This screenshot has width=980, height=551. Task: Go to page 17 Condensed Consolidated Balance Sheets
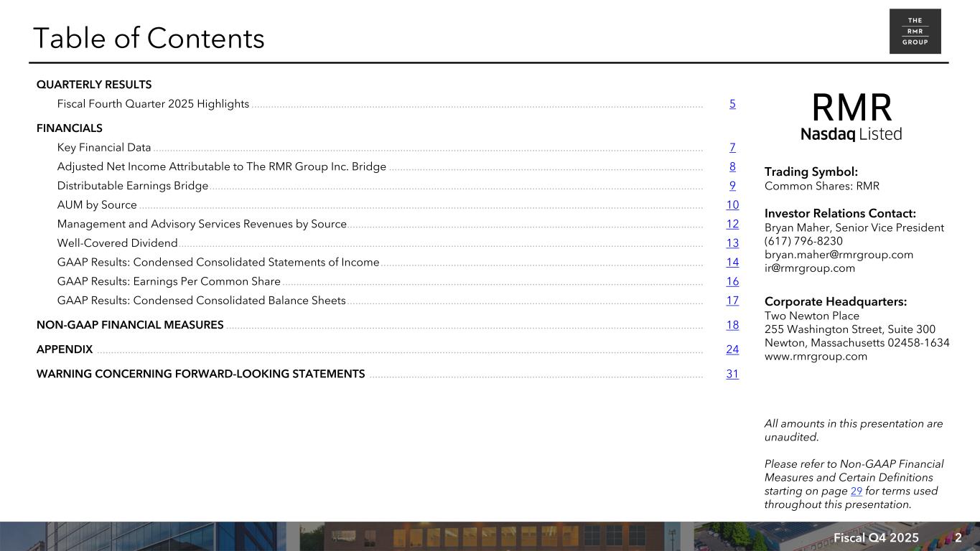coord(732,301)
